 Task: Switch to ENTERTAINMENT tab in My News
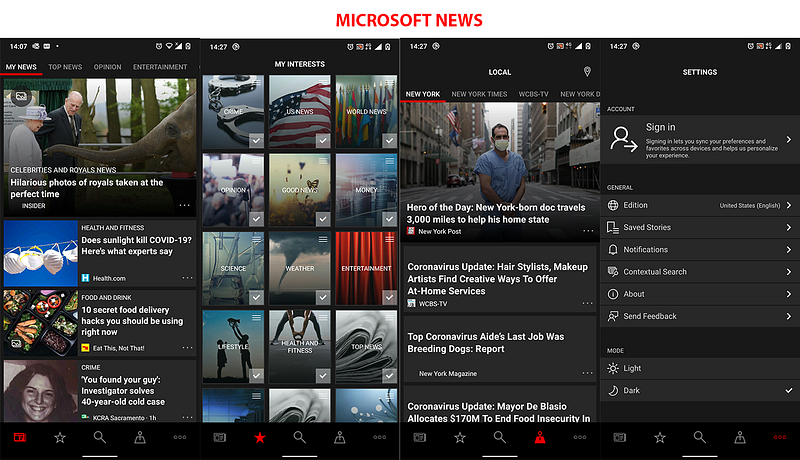tap(160, 67)
